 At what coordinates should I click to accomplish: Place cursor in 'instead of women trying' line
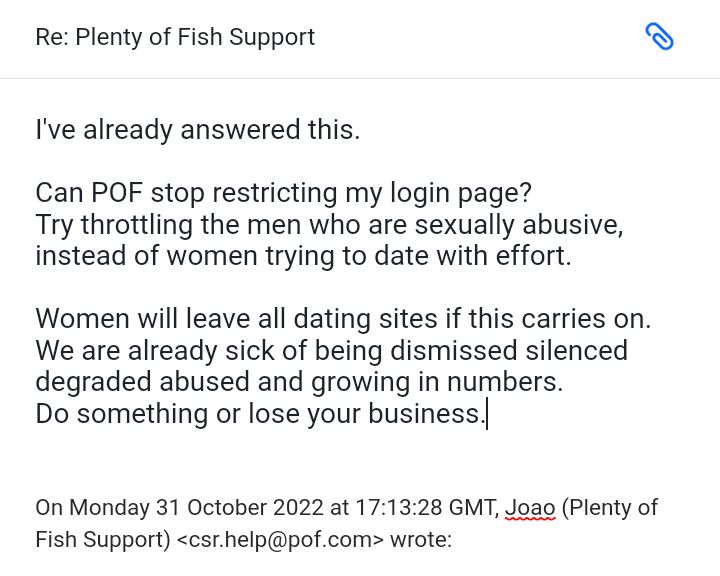[304, 256]
